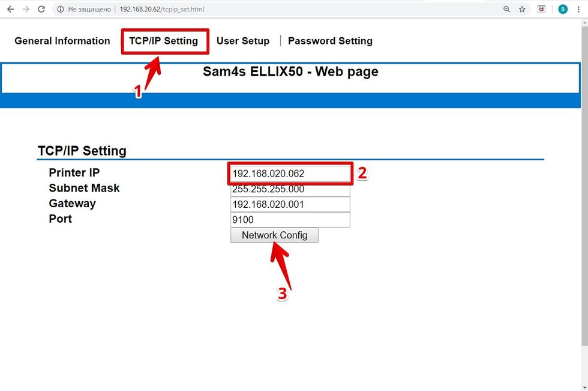The image size is (588, 391).
Task: Click the 'Gateway' label
Action: coord(73,204)
